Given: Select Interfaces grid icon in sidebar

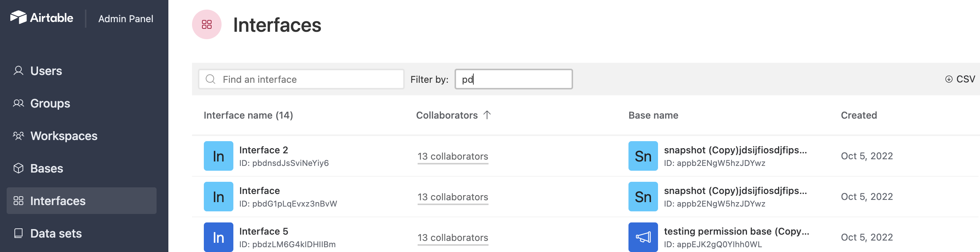Looking at the screenshot, I should (x=18, y=201).
